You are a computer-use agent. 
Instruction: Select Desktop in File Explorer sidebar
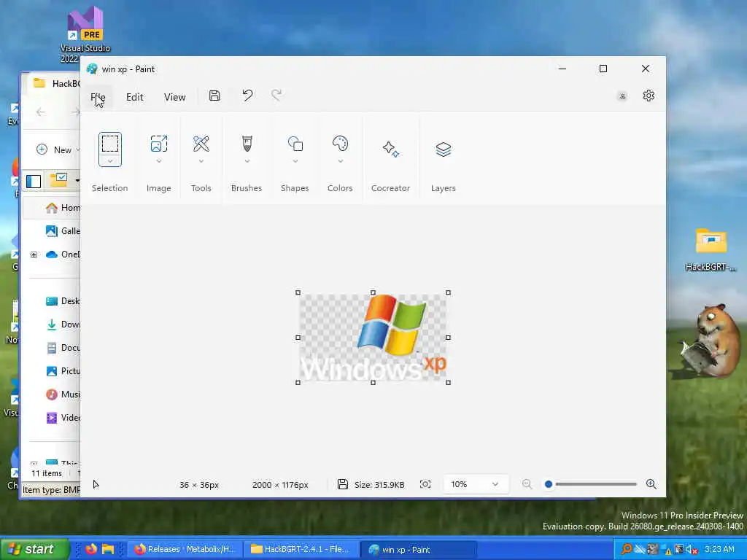tap(63, 301)
